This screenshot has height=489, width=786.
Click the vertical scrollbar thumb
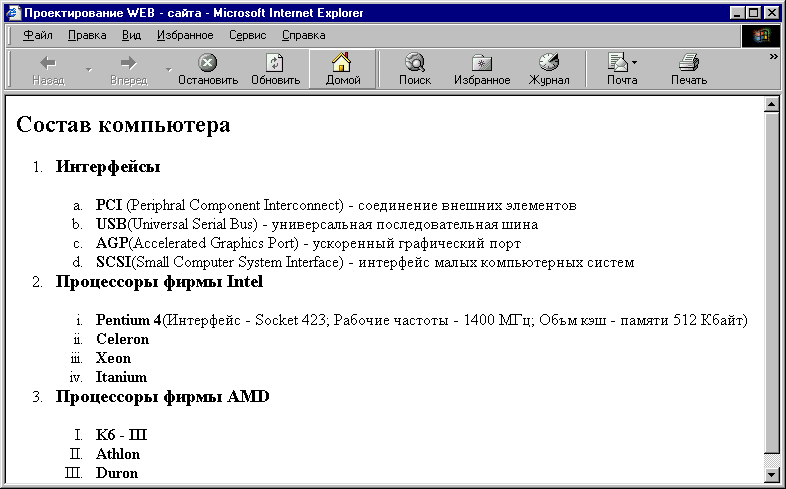771,282
